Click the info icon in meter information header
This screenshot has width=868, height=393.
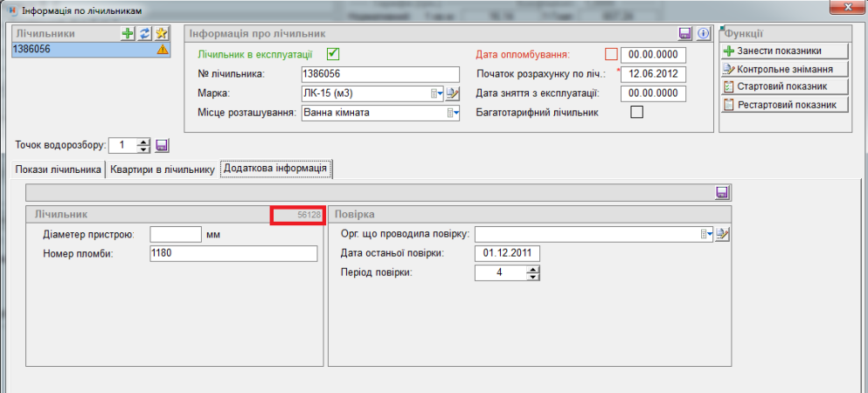point(702,33)
